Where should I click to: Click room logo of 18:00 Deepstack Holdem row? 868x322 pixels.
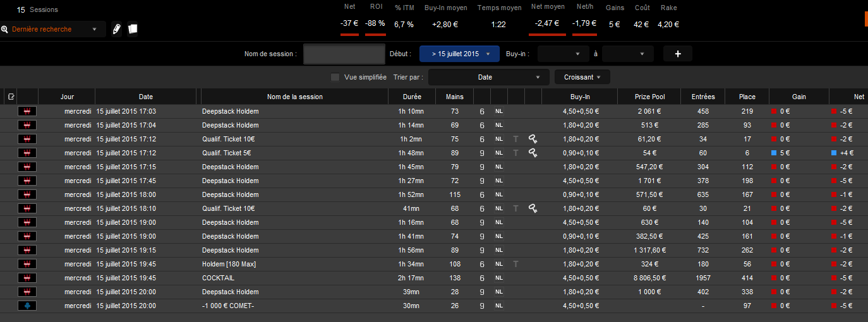pos(27,194)
